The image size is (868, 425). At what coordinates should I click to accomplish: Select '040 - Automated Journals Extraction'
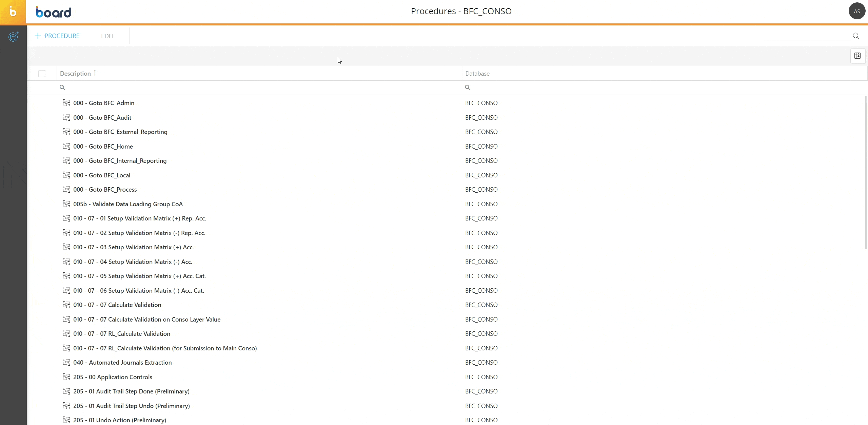[122, 362]
